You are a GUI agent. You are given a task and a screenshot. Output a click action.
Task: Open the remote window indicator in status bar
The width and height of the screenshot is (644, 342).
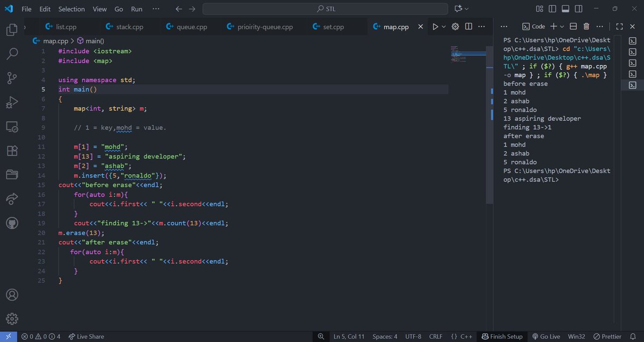pyautogui.click(x=8, y=336)
